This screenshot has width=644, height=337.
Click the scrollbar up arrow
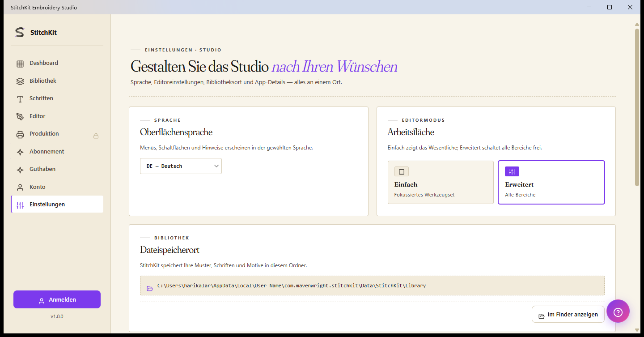[637, 24]
